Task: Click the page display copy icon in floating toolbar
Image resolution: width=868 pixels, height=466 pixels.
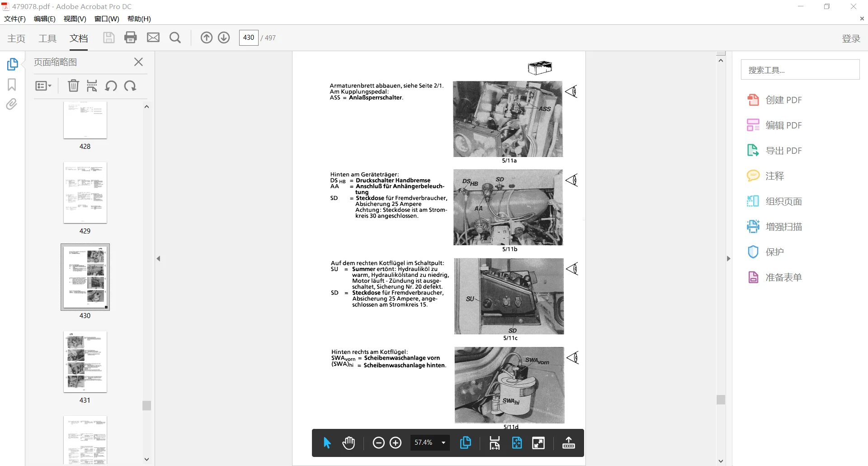Action: pos(465,443)
